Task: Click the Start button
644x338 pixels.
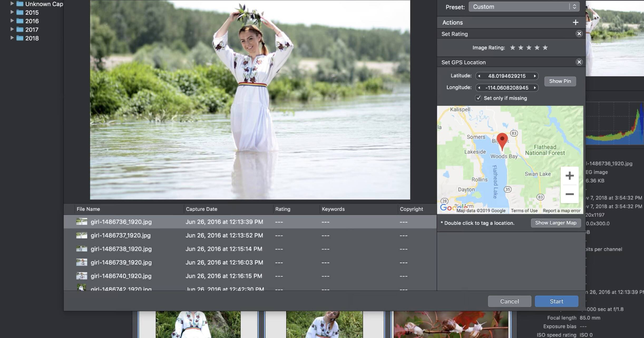Action: pos(556,301)
